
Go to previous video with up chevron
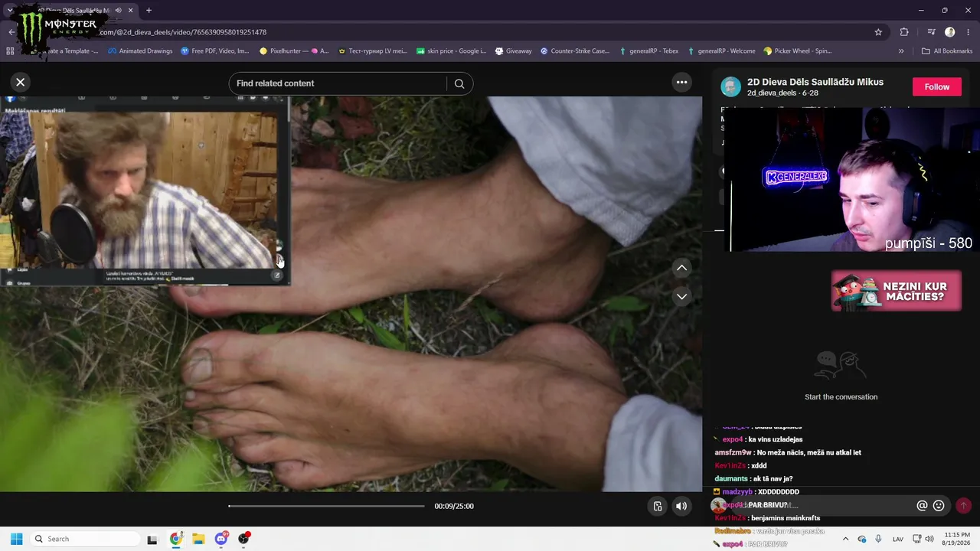pyautogui.click(x=681, y=268)
